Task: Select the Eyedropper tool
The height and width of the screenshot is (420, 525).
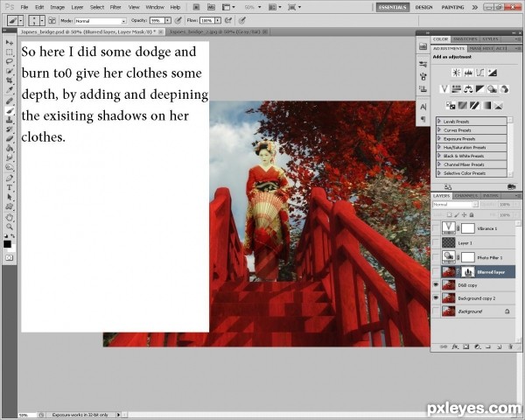Action: [x=10, y=90]
